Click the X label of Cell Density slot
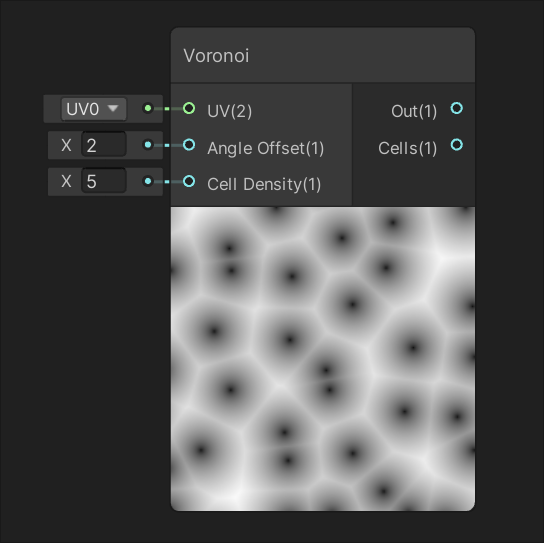Image resolution: width=544 pixels, height=543 pixels. pos(66,181)
